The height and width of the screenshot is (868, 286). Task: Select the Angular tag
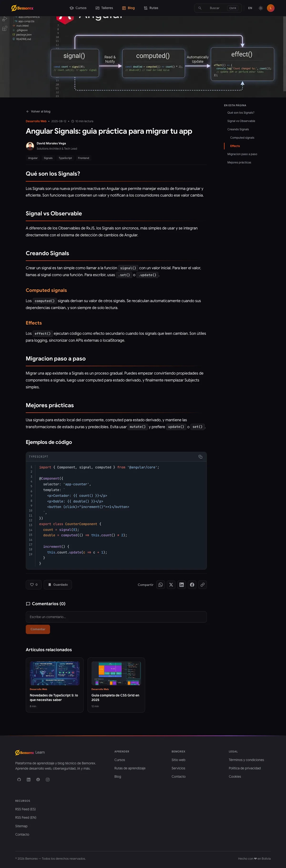click(33, 158)
